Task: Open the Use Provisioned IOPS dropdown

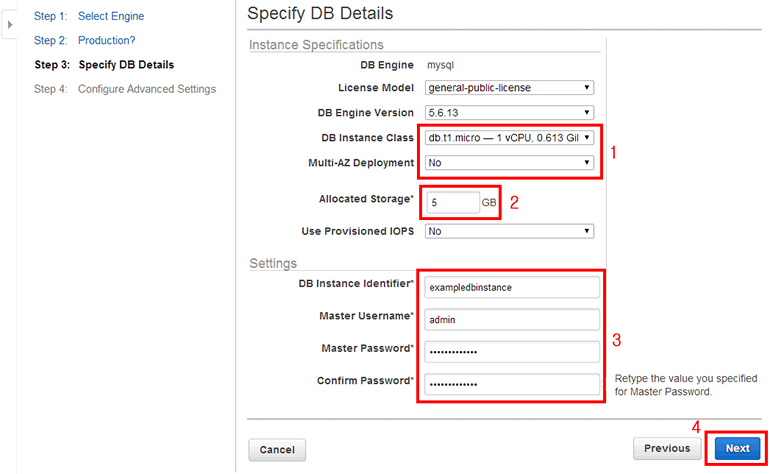Action: point(509,231)
